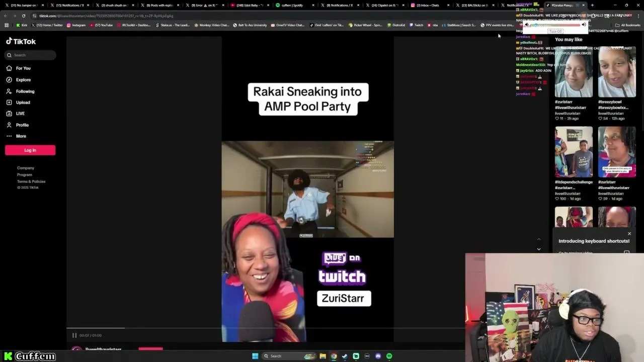Click the Log in button

click(x=30, y=150)
